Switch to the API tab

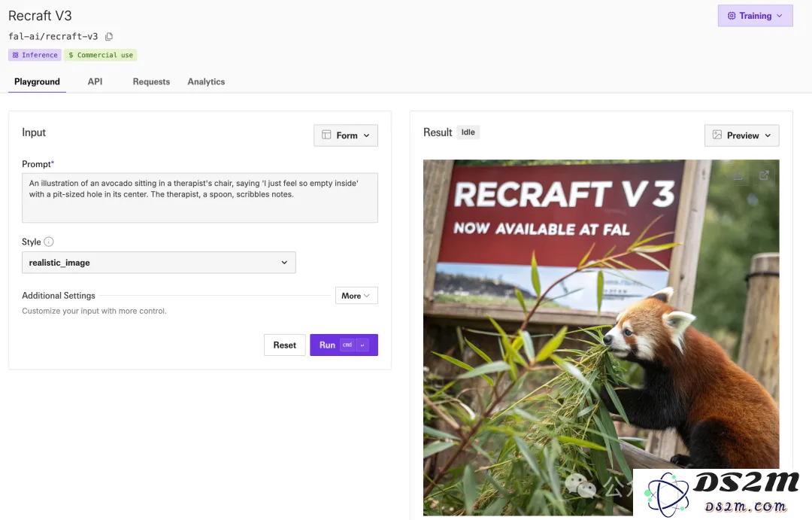(95, 81)
